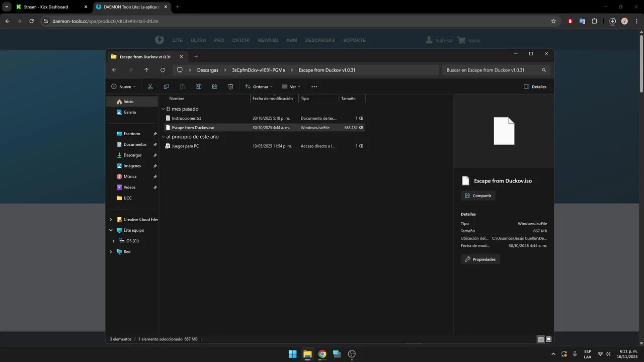Expand Red network node

point(111,252)
